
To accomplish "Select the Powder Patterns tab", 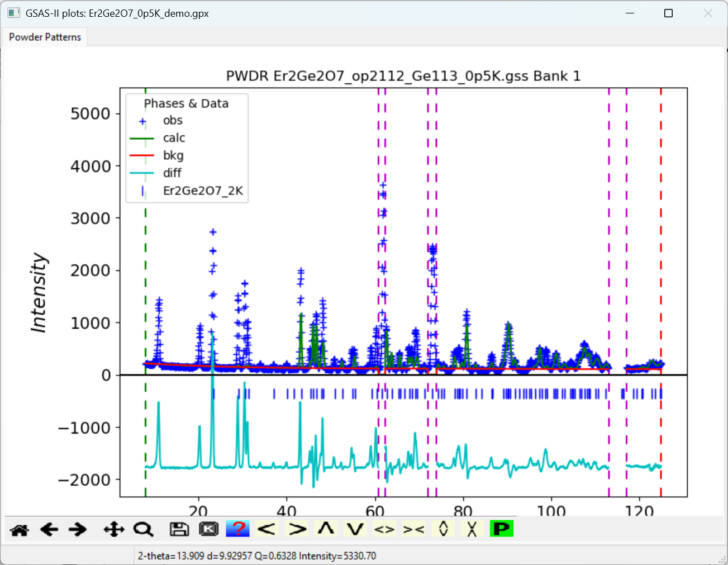I will pos(45,37).
